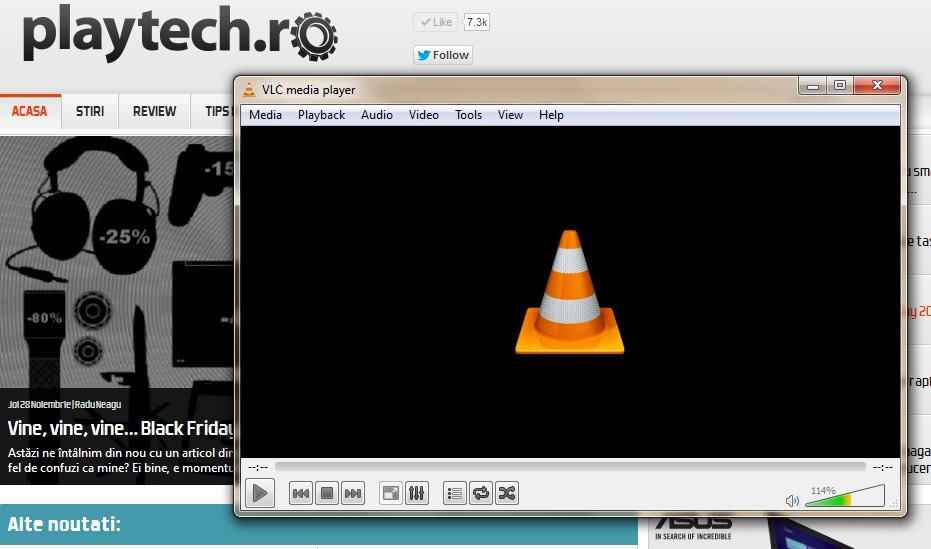Click the VLC cone icon in title bar
931x549 pixels.
coord(249,90)
